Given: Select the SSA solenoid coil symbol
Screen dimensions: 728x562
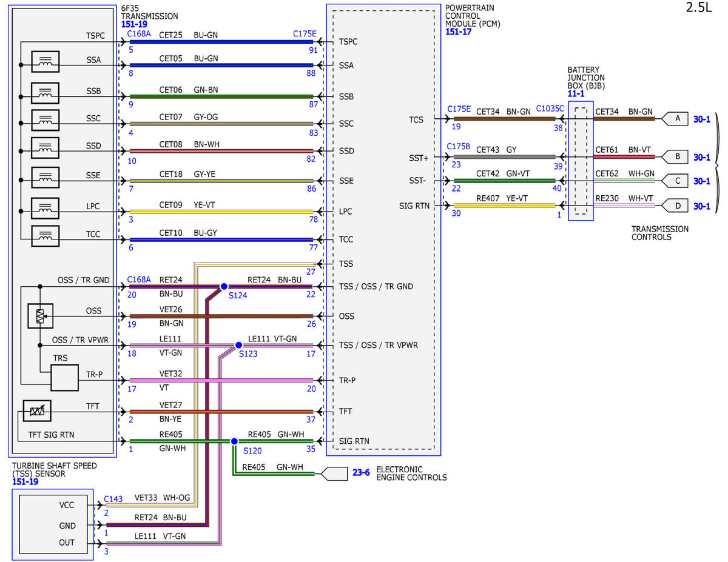Looking at the screenshot, I should [45, 62].
